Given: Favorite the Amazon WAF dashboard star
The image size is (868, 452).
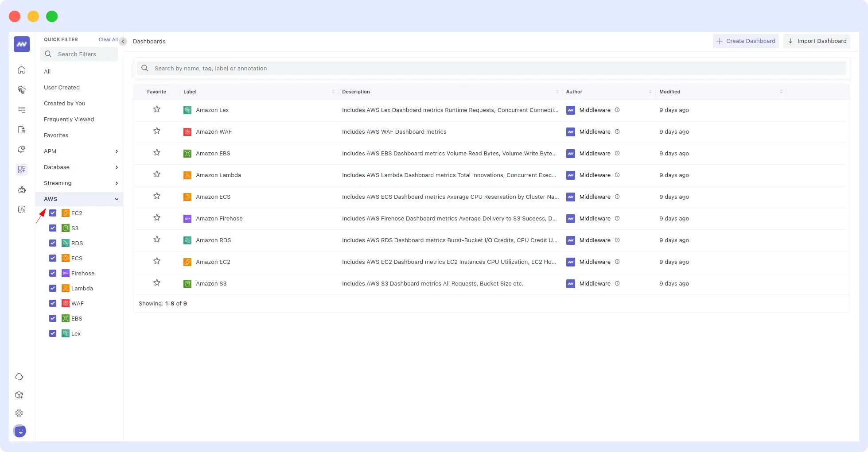Looking at the screenshot, I should (x=157, y=131).
